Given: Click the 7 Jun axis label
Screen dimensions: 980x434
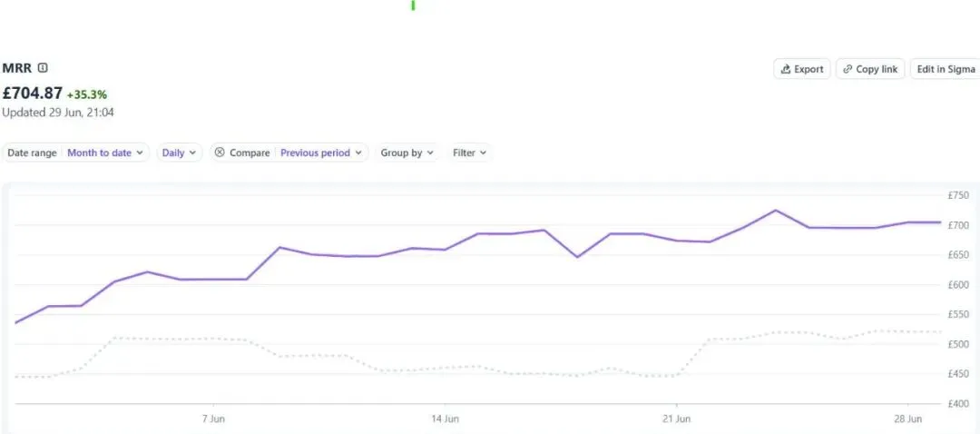Looking at the screenshot, I should [x=213, y=419].
